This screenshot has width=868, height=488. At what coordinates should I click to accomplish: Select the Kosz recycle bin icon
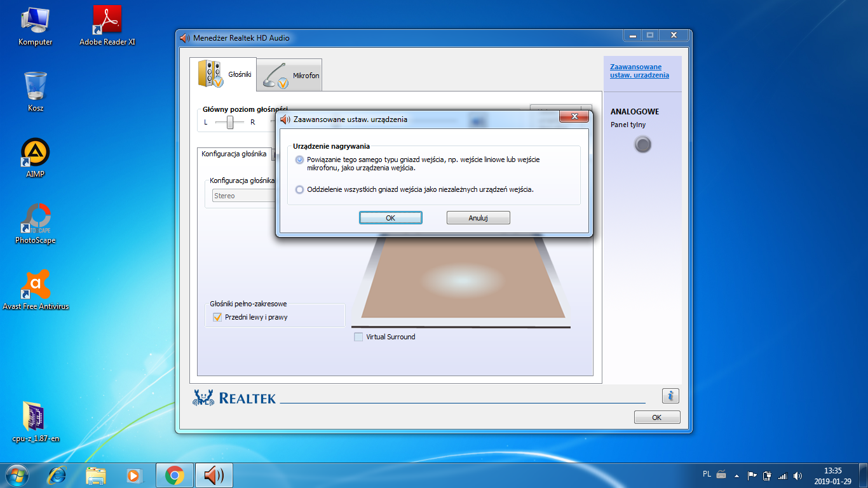36,92
